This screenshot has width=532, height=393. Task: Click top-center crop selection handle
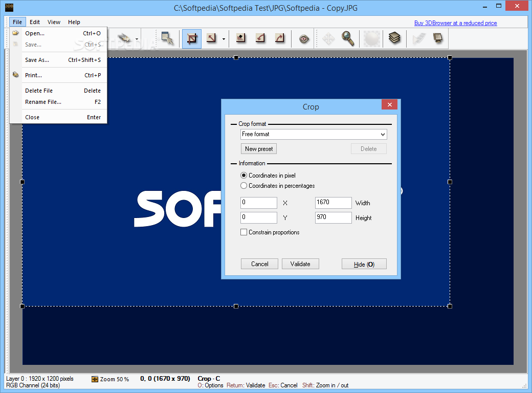tap(236, 58)
